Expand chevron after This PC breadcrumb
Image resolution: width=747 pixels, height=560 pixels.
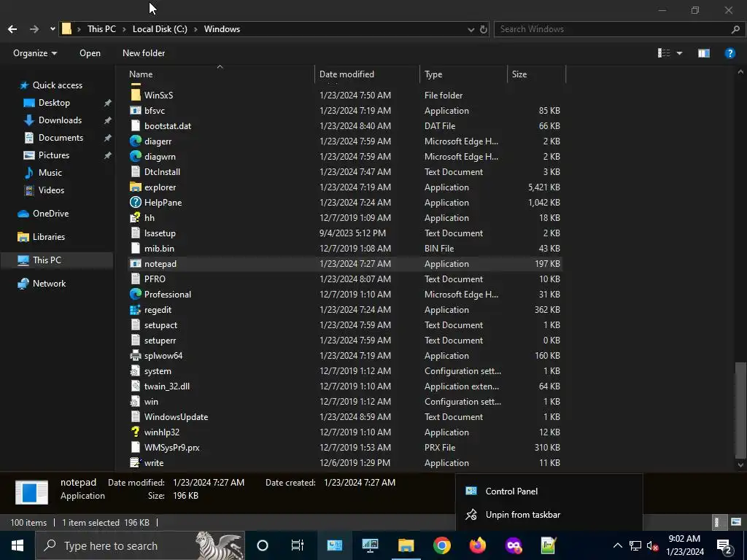click(x=124, y=29)
